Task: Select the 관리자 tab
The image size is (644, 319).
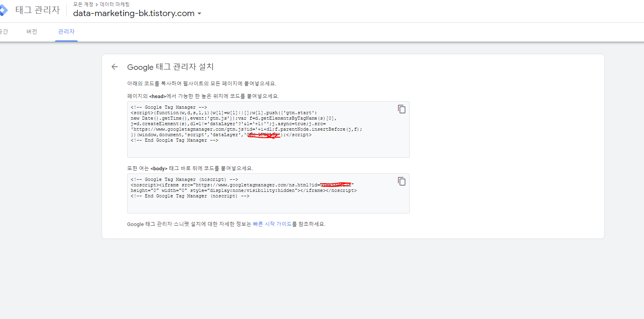Action: (x=66, y=32)
